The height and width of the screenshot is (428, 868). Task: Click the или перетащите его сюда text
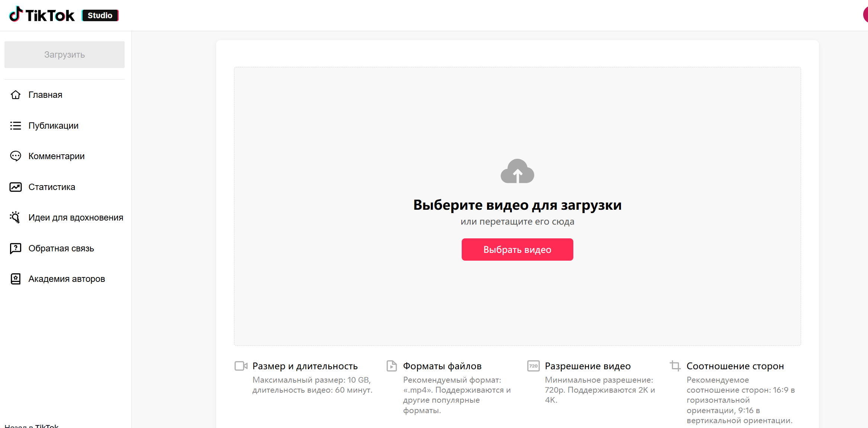coord(518,222)
